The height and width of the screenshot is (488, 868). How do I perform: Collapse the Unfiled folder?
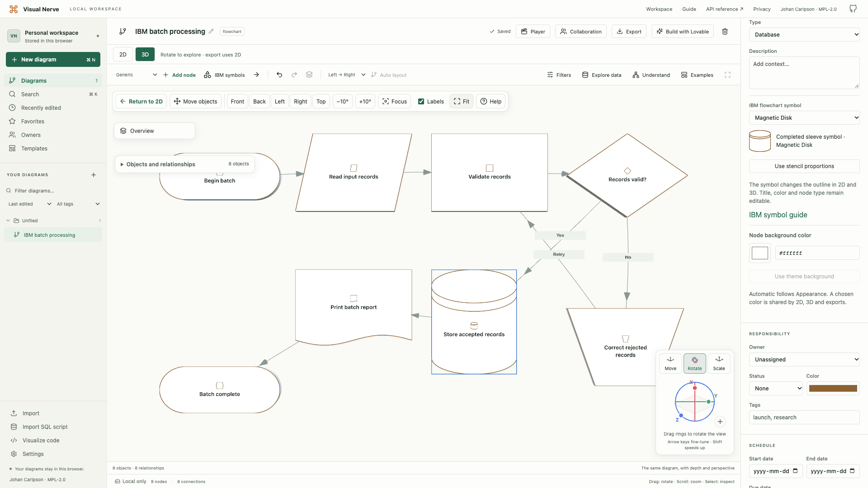pyautogui.click(x=8, y=221)
